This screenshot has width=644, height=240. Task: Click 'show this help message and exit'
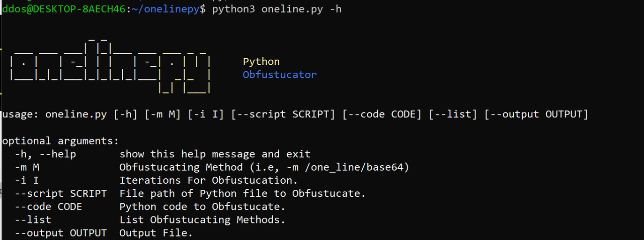coord(215,154)
